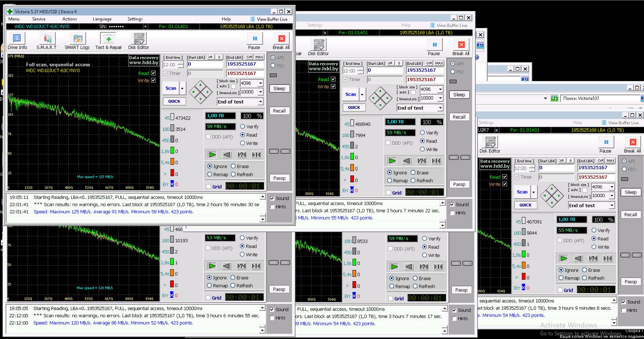Click the orange 5,4s block indicator, Device 0 window
Viewport: 644px width, 339px height.
172,162
